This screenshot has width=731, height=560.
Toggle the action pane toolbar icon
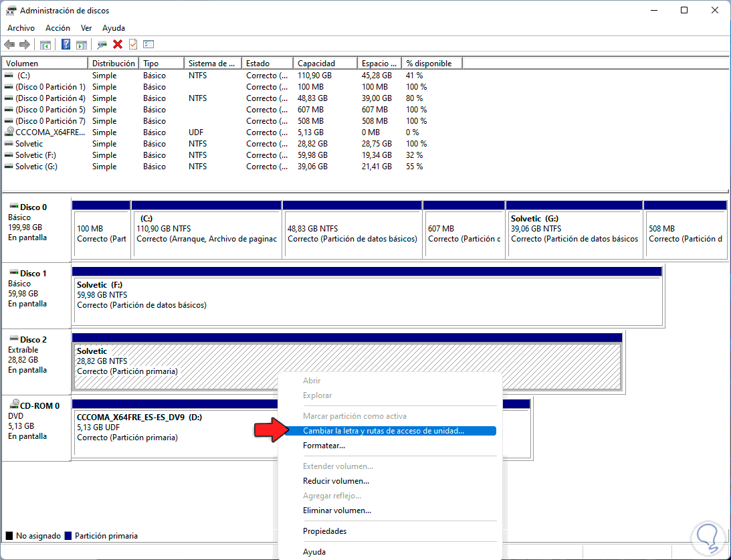tap(82, 44)
